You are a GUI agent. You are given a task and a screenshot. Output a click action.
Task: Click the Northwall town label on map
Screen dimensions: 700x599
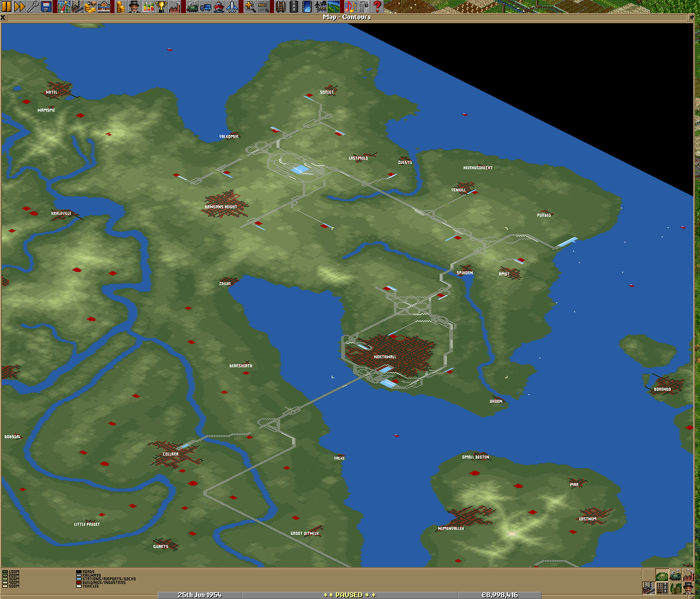tap(385, 357)
